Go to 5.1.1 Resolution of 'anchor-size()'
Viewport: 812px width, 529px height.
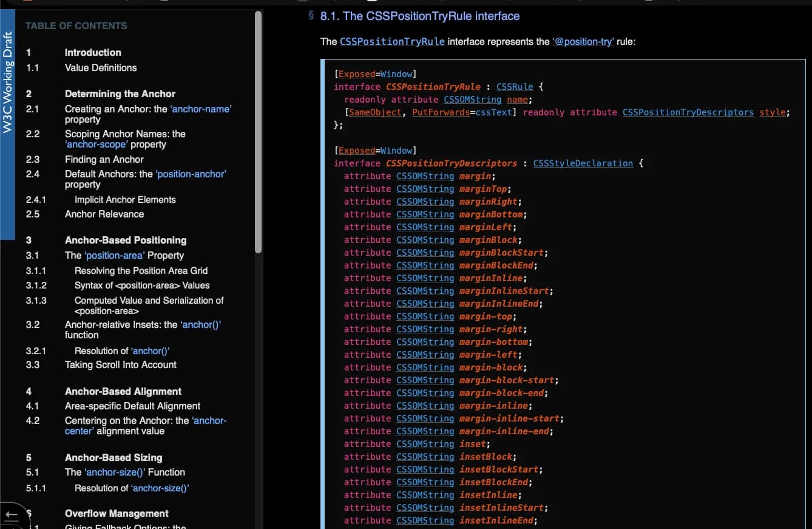(132, 488)
